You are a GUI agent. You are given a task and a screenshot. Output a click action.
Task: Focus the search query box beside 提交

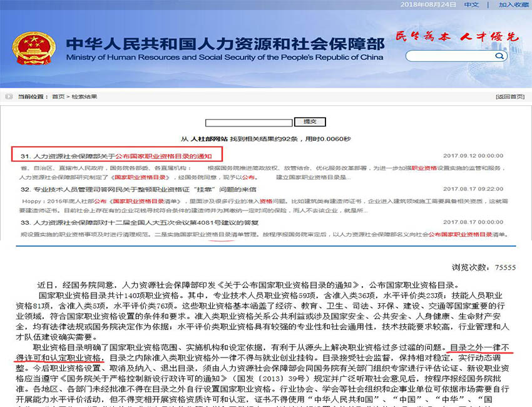pyautogui.click(x=248, y=122)
